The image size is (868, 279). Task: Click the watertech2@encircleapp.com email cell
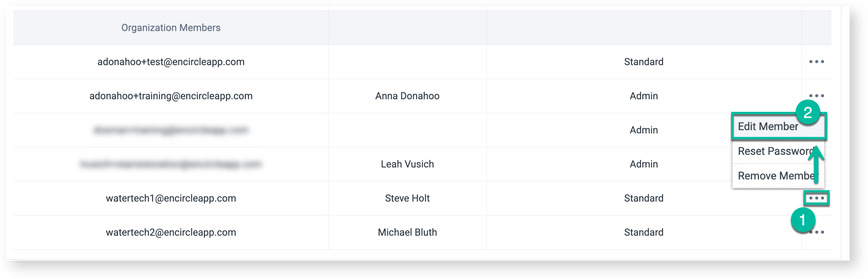(x=171, y=232)
